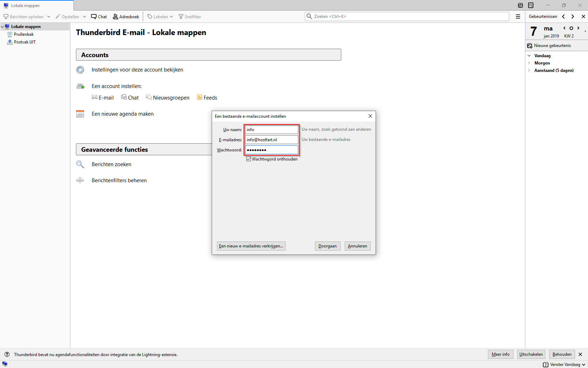Open calendar tab icon in title bar

[x=520, y=5]
